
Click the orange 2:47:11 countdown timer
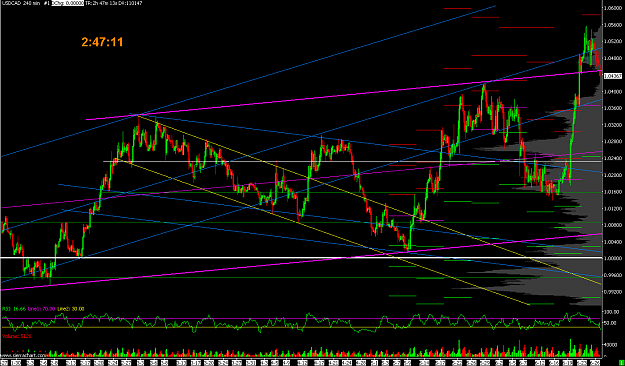coord(102,42)
